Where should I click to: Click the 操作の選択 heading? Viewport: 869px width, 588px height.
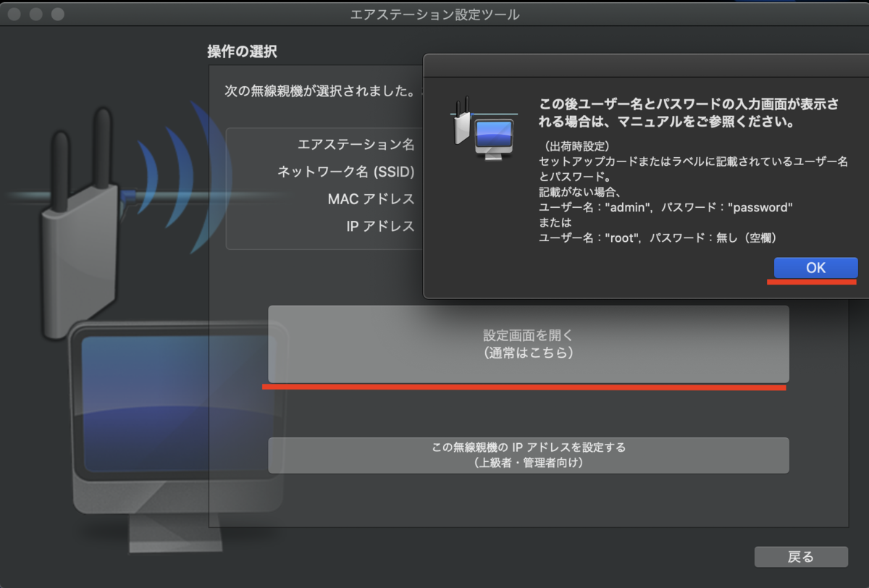[242, 51]
